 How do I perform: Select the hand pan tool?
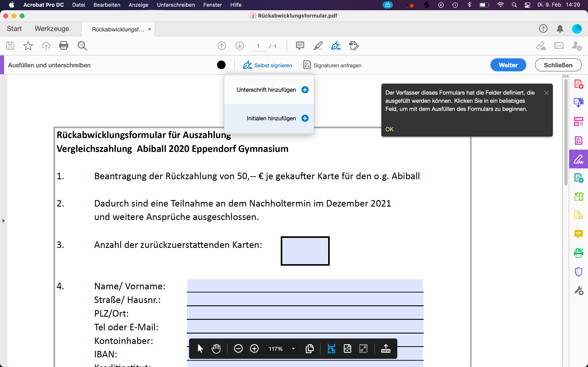tap(216, 349)
